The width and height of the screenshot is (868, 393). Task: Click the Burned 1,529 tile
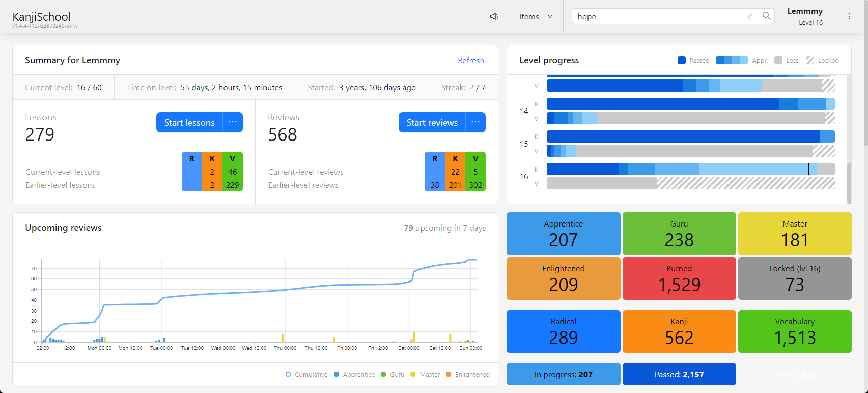679,278
